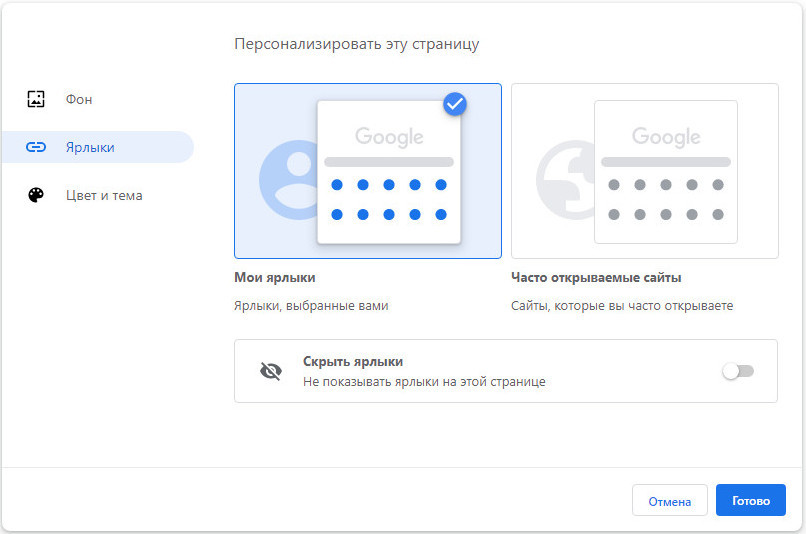Click the blue profile avatar illustration
The height and width of the screenshot is (534, 806).
click(288, 180)
